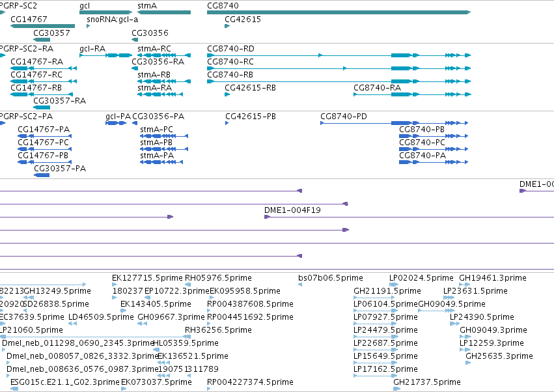This screenshot has height=392, width=554.
Task: Select the GH21737.5prime EST label
Action: (x=427, y=382)
